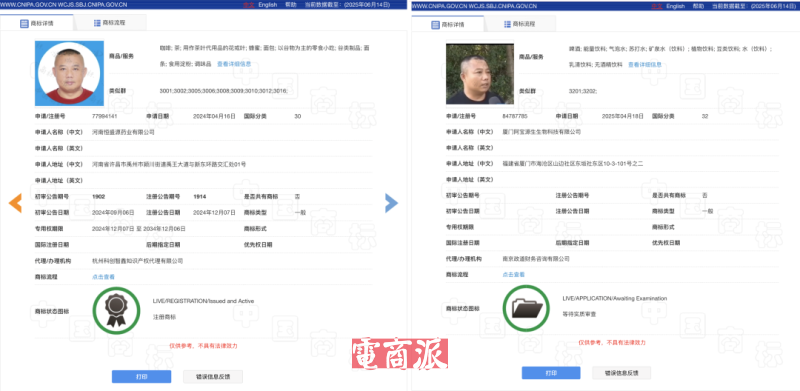The height and width of the screenshot is (391, 800).
Task: Click 点击查看 trademark flow link, right page
Action: tap(513, 275)
